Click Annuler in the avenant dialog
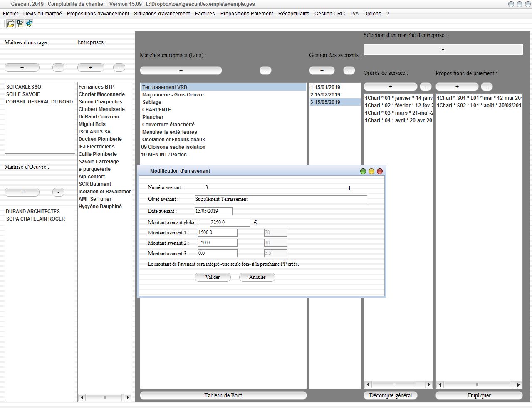 [257, 277]
